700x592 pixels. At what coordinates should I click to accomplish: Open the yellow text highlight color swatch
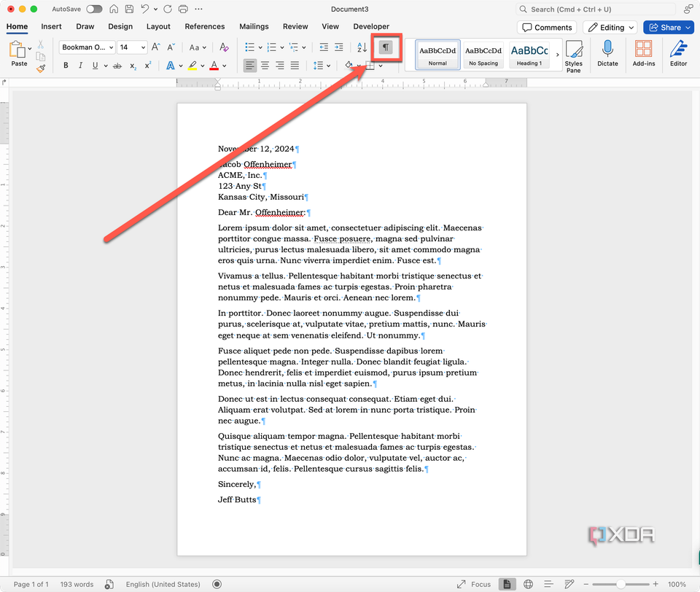(x=192, y=66)
